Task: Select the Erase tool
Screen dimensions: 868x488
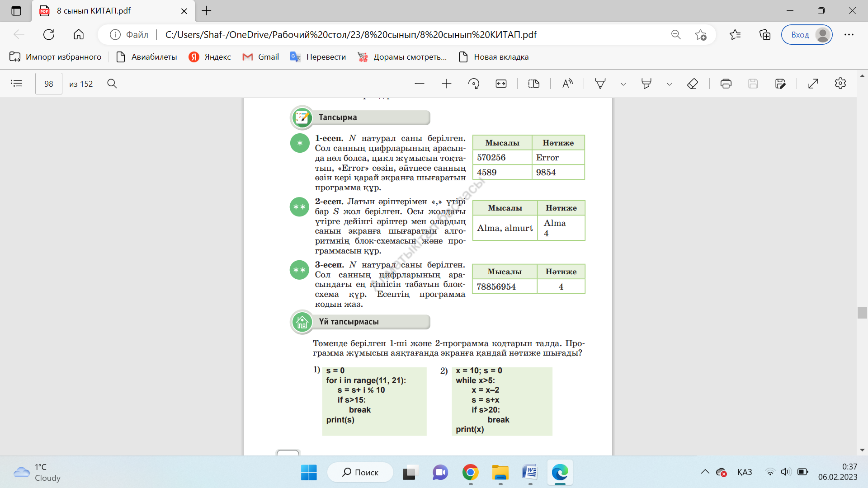Action: pyautogui.click(x=693, y=84)
